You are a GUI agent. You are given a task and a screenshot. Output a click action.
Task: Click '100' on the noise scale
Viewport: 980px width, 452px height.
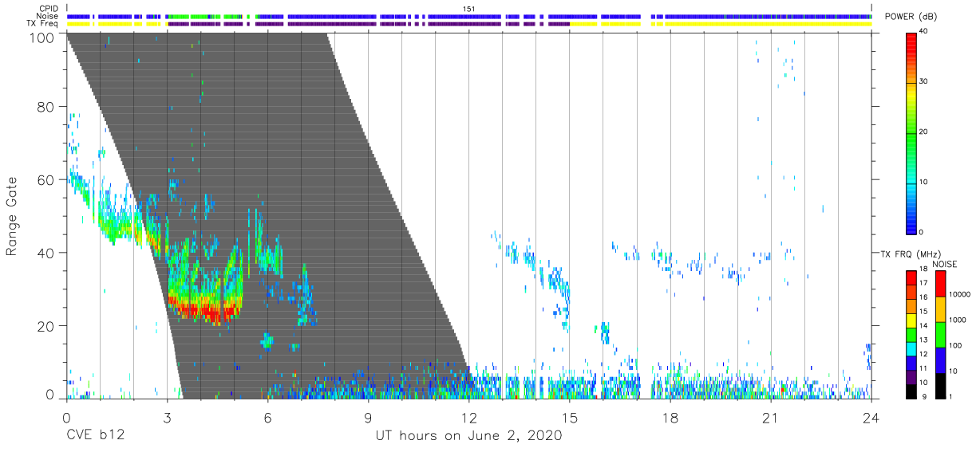click(955, 345)
